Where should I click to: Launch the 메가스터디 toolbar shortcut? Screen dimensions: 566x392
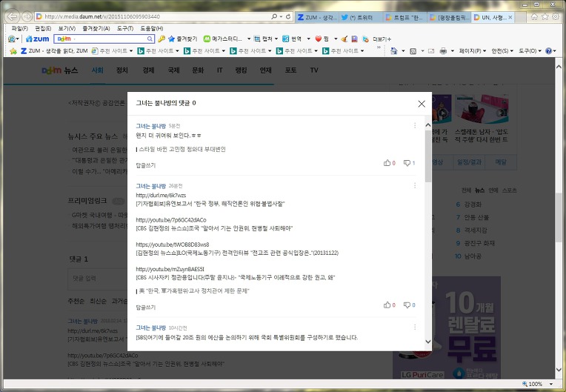click(x=223, y=39)
